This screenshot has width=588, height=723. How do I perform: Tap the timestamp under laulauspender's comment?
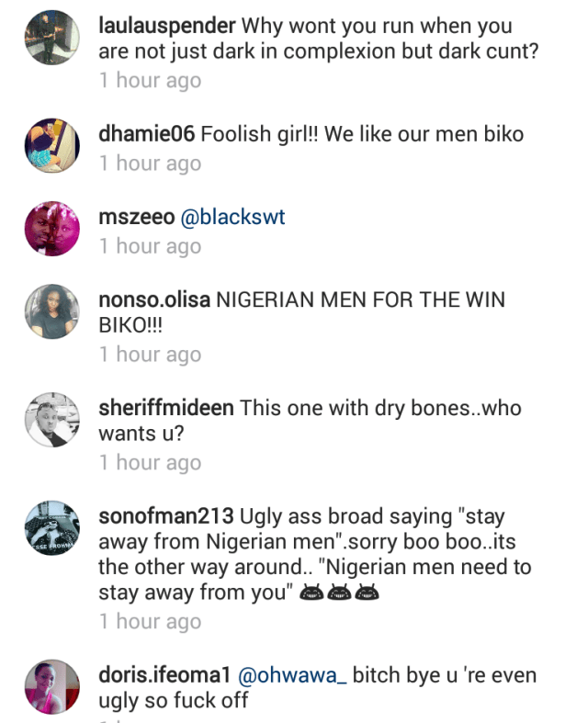pyautogui.click(x=150, y=80)
